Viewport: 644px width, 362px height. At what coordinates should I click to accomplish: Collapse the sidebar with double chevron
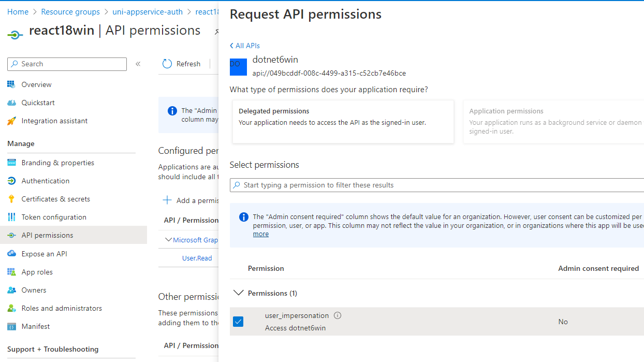point(138,64)
